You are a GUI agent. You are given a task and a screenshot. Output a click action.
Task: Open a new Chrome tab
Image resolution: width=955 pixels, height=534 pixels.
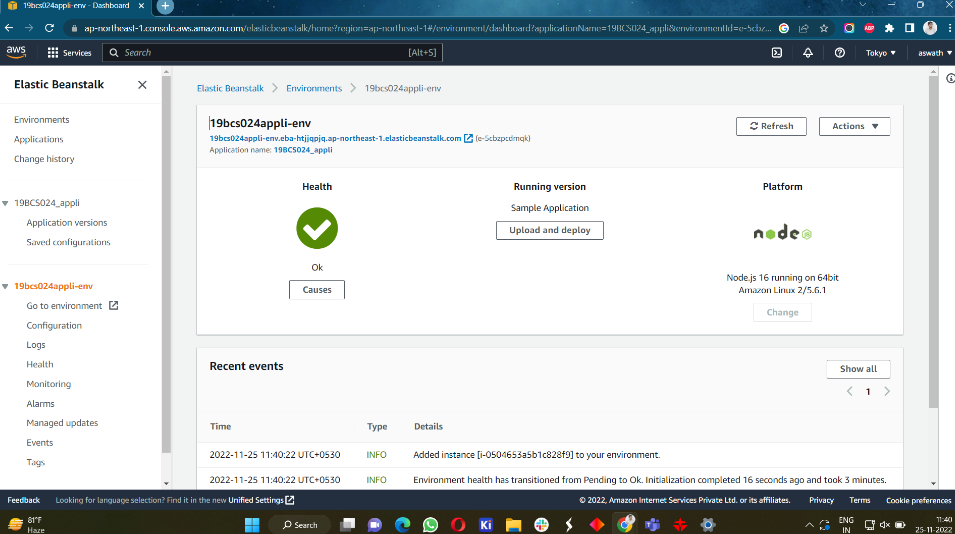coord(165,6)
